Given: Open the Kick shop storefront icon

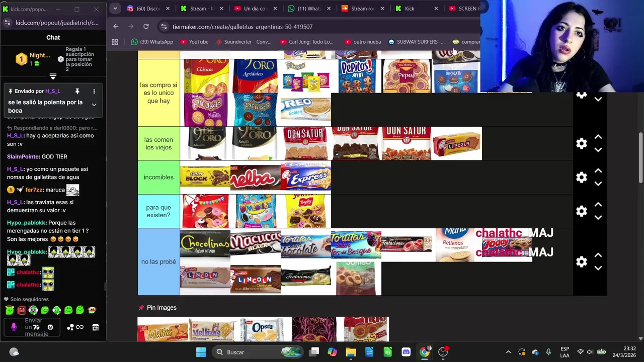Looking at the screenshot, I should [95, 327].
